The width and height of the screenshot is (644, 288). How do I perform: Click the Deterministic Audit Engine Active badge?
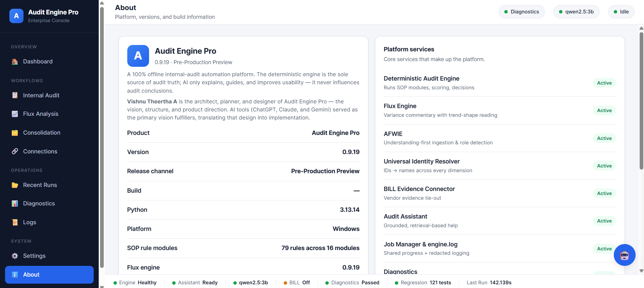604,83
